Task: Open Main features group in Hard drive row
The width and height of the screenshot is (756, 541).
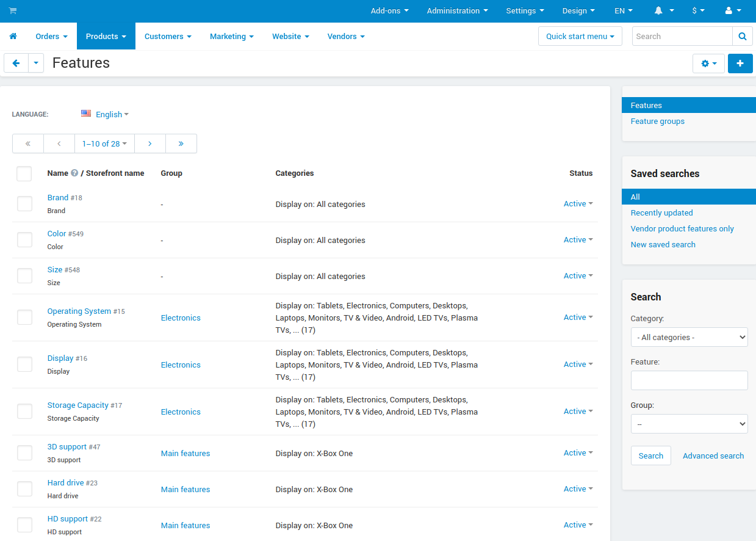Action: [x=185, y=490]
